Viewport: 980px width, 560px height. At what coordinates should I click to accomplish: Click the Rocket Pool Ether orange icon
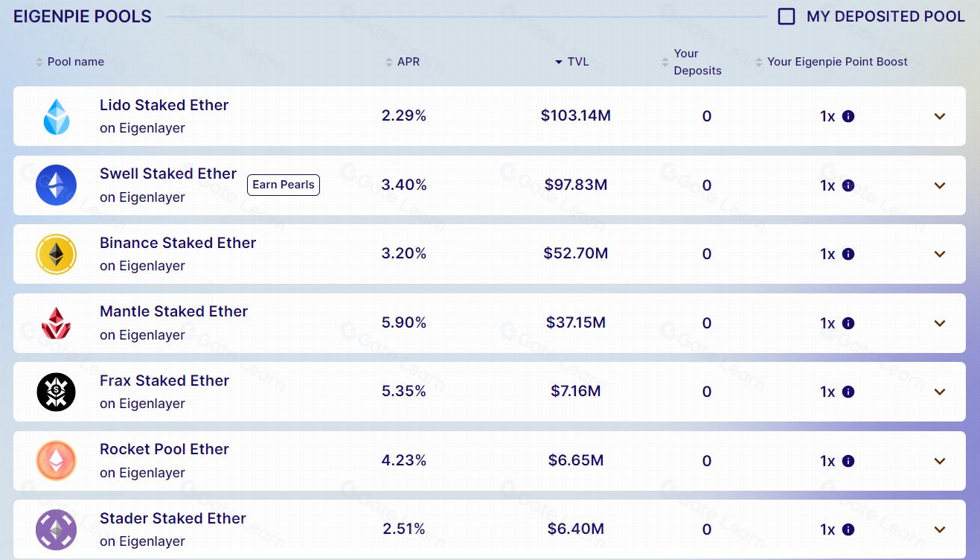coord(57,461)
